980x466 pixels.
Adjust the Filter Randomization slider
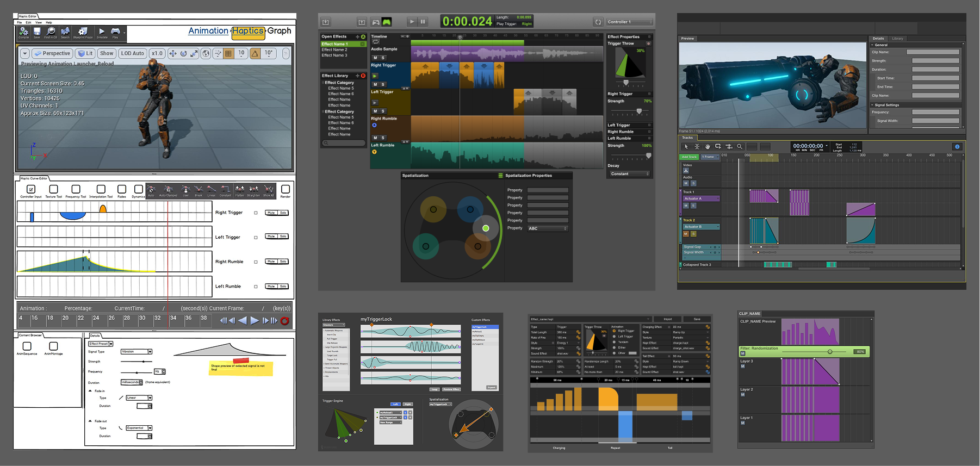click(x=830, y=352)
